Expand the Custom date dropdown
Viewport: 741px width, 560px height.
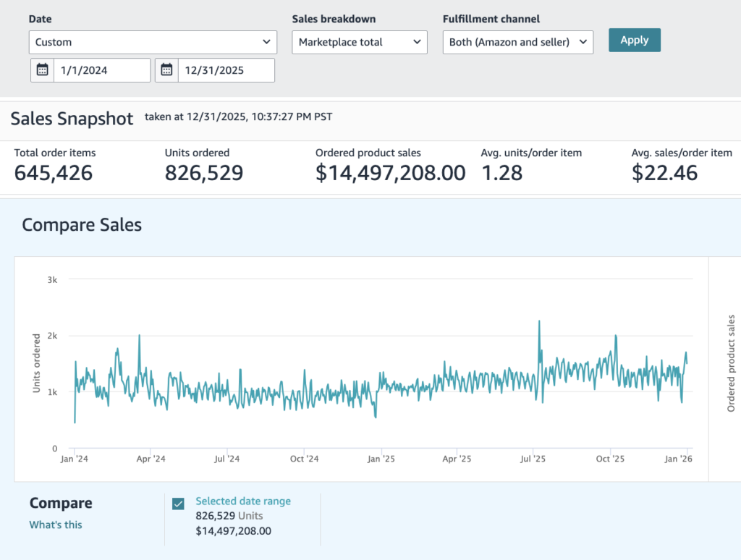pyautogui.click(x=153, y=42)
